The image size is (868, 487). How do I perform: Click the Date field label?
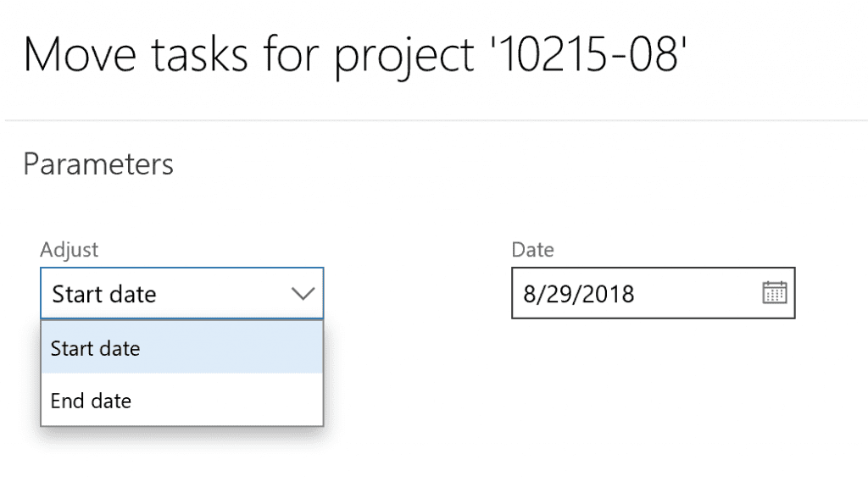(x=532, y=250)
